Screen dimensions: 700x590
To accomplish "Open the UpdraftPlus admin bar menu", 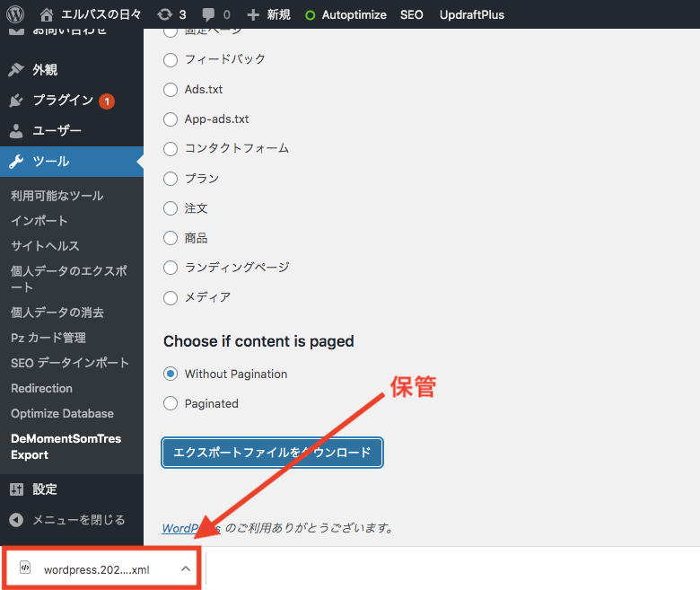I will point(472,14).
